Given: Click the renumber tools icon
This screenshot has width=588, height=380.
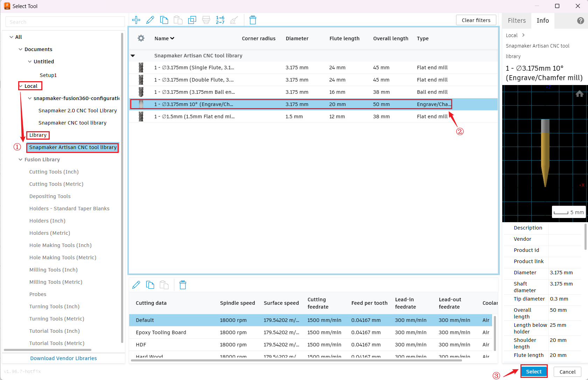Looking at the screenshot, I should 220,20.
